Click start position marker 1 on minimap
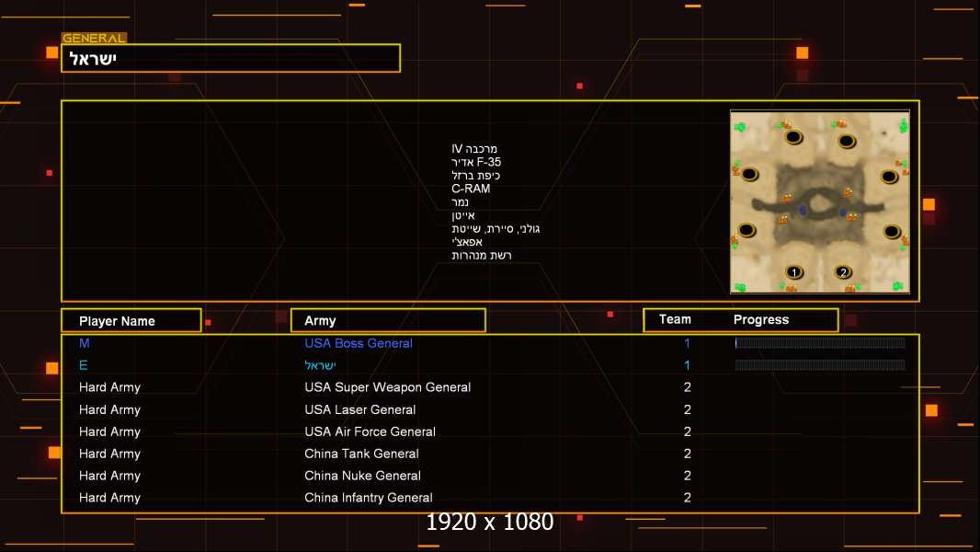This screenshot has height=552, width=980. click(793, 272)
